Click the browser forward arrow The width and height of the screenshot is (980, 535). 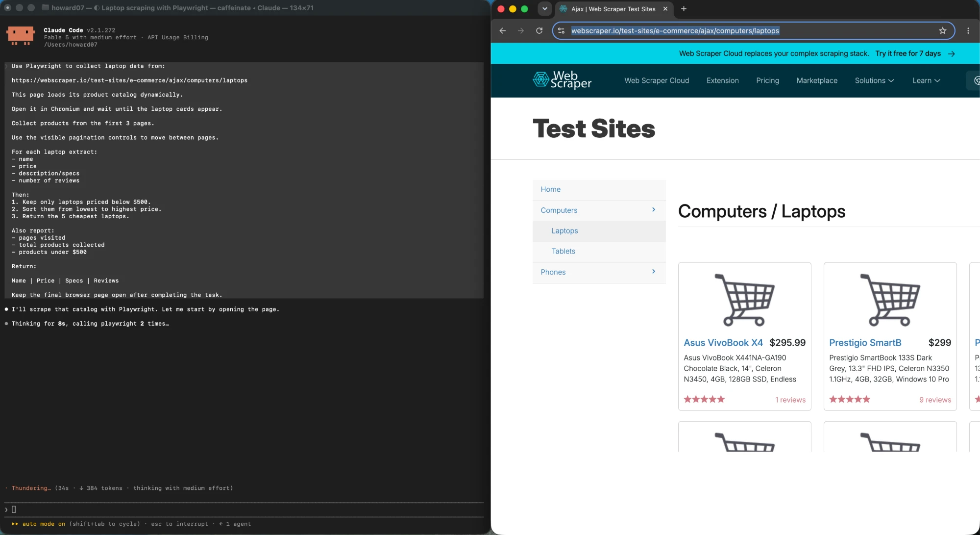pyautogui.click(x=521, y=30)
